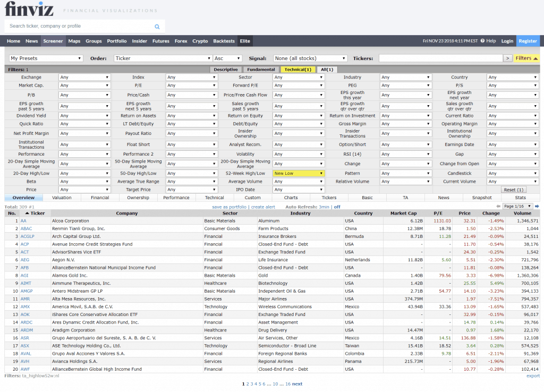
Task: Click the grey previous page arrow
Action: pyautogui.click(x=498, y=207)
